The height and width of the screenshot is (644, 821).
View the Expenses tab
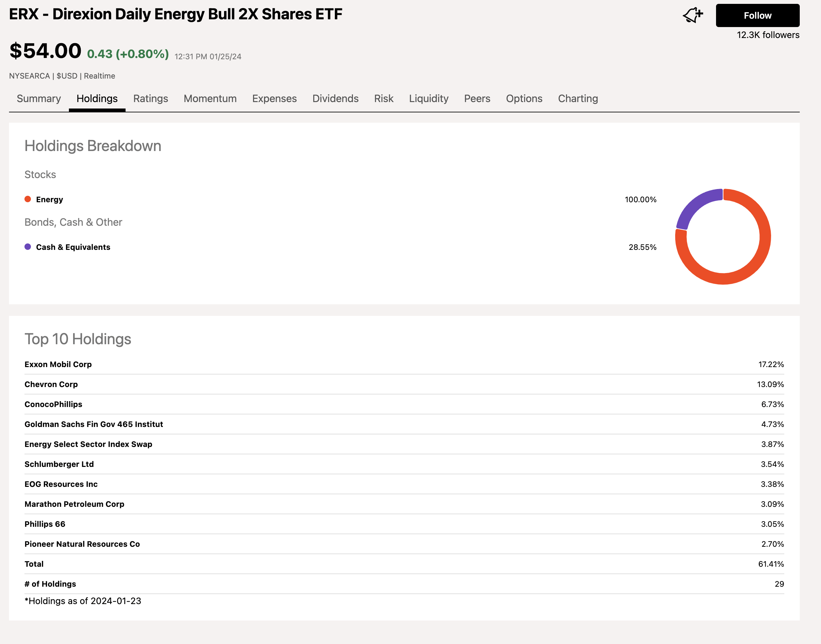click(x=274, y=99)
